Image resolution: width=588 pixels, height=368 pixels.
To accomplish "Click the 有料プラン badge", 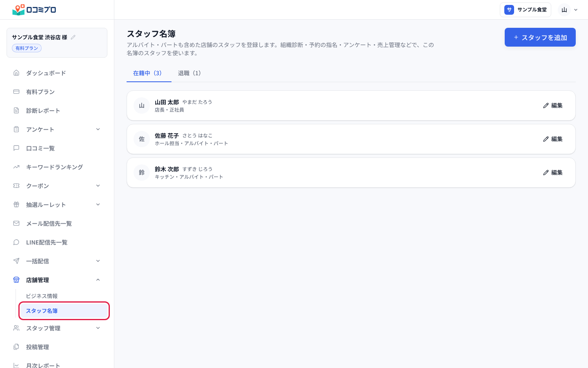I will pyautogui.click(x=27, y=48).
